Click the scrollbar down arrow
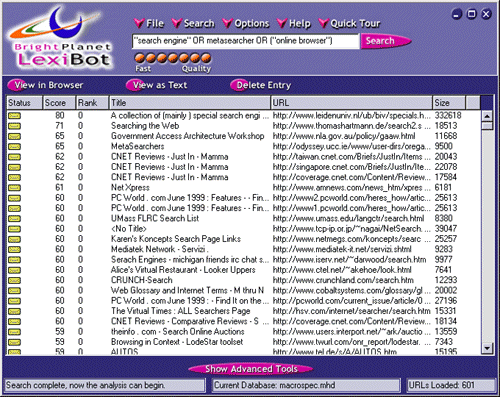This screenshot has height=397, width=500. 487,348
